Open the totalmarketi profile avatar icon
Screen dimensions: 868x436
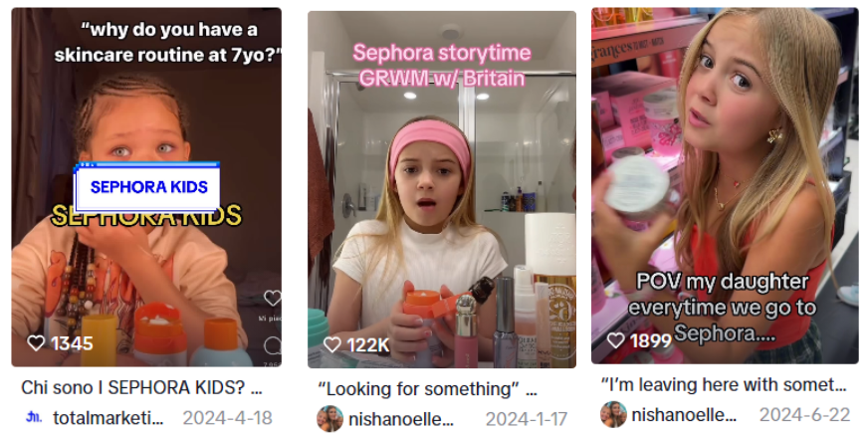tap(34, 418)
